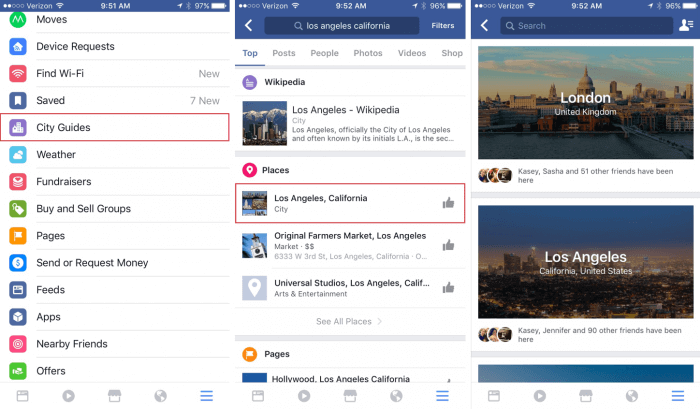The image size is (700, 409).
Task: Switch to the Top search tab
Action: pyautogui.click(x=250, y=53)
